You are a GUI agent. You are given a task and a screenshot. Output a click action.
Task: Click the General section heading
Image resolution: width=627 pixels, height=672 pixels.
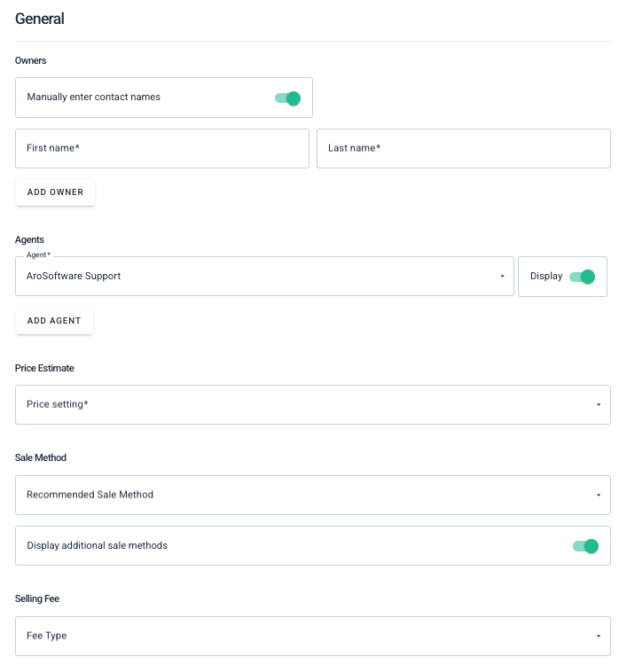point(39,19)
